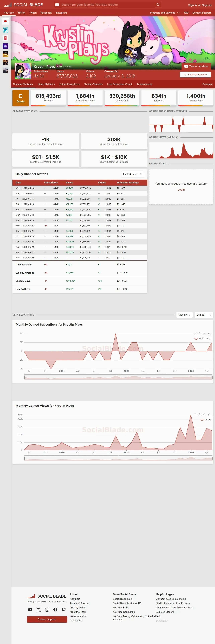Image resolution: width=215 pixels, height=644 pixels.
Task: Open the Social Blade Blog footer link
Action: pos(122,599)
